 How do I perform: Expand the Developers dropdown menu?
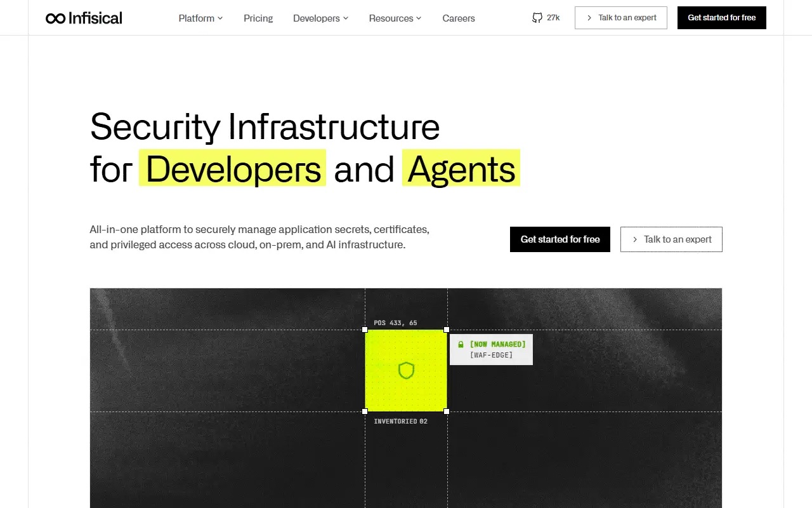[x=320, y=18]
